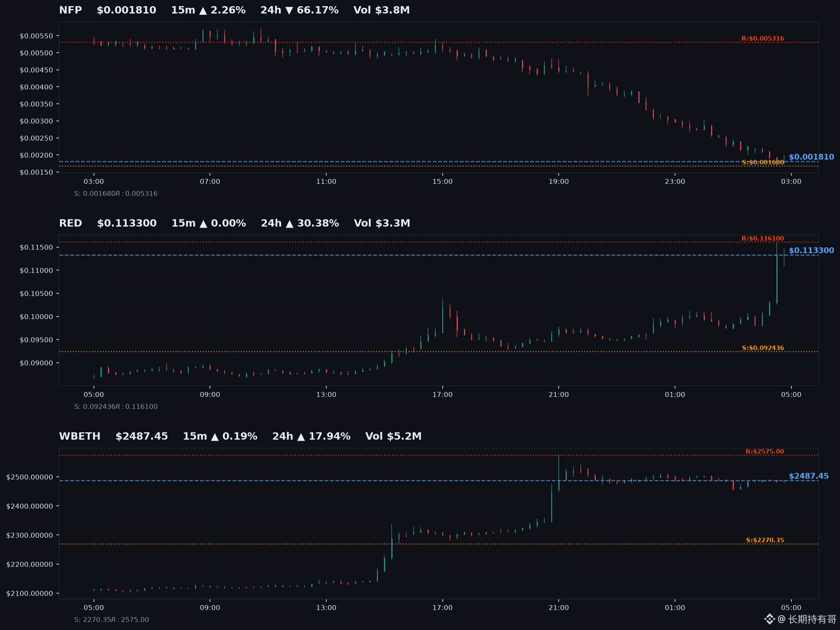Click the 07:00 time label on the NFP chart
This screenshot has width=840, height=630.
(x=210, y=181)
